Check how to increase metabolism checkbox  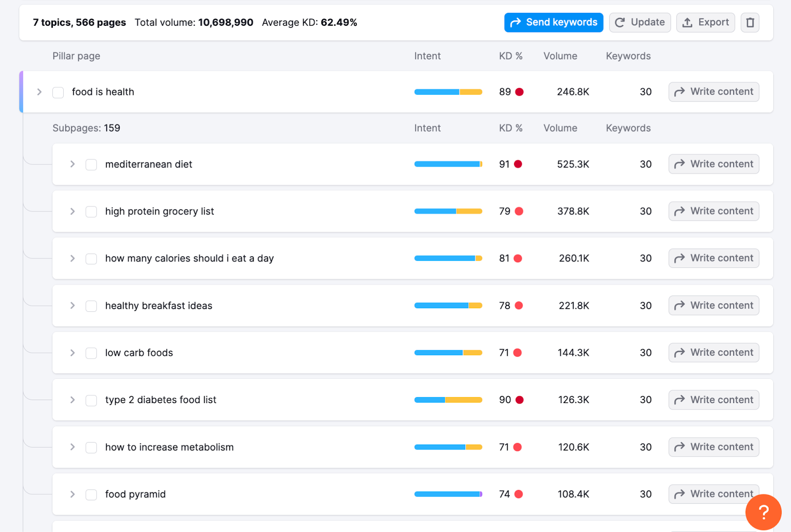click(x=91, y=448)
